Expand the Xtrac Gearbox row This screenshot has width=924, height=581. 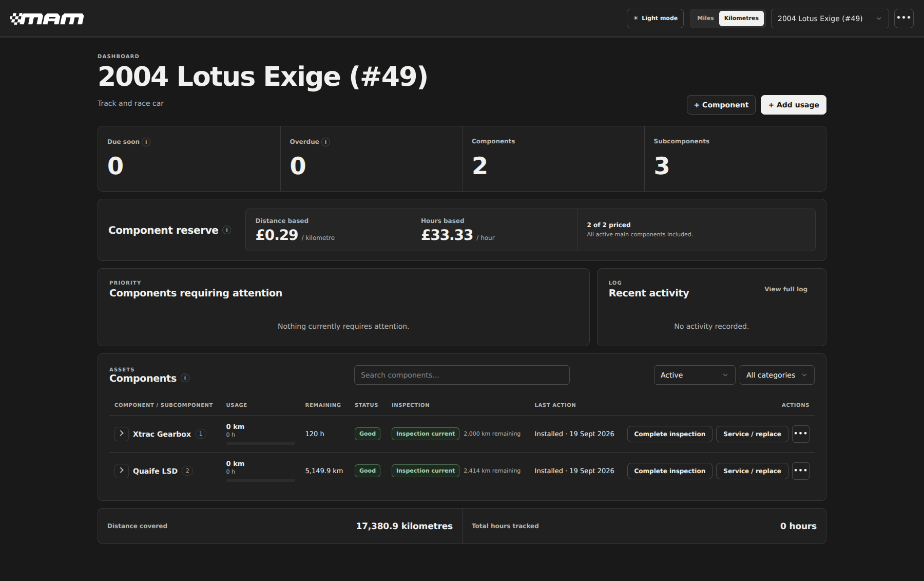(x=122, y=434)
